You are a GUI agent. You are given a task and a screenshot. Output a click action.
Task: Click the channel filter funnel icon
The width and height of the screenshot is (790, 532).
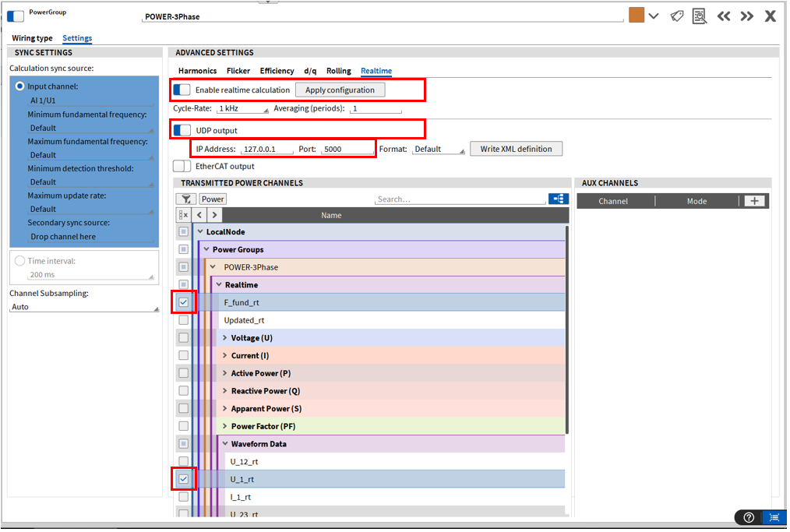(186, 199)
